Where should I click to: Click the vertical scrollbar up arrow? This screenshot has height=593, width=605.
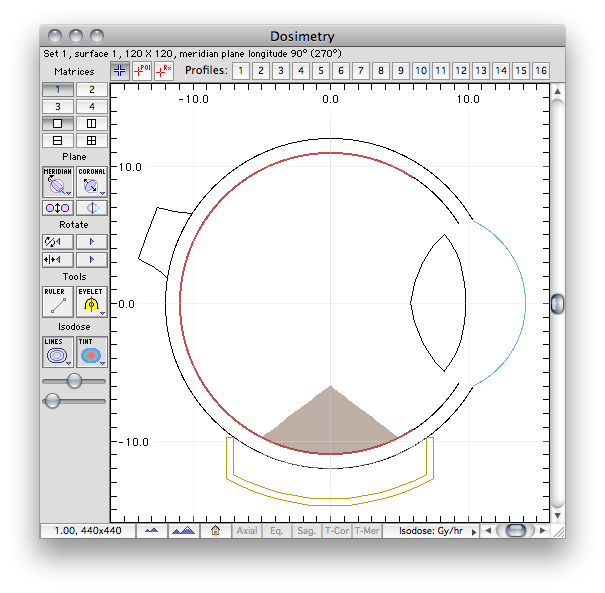[x=557, y=91]
